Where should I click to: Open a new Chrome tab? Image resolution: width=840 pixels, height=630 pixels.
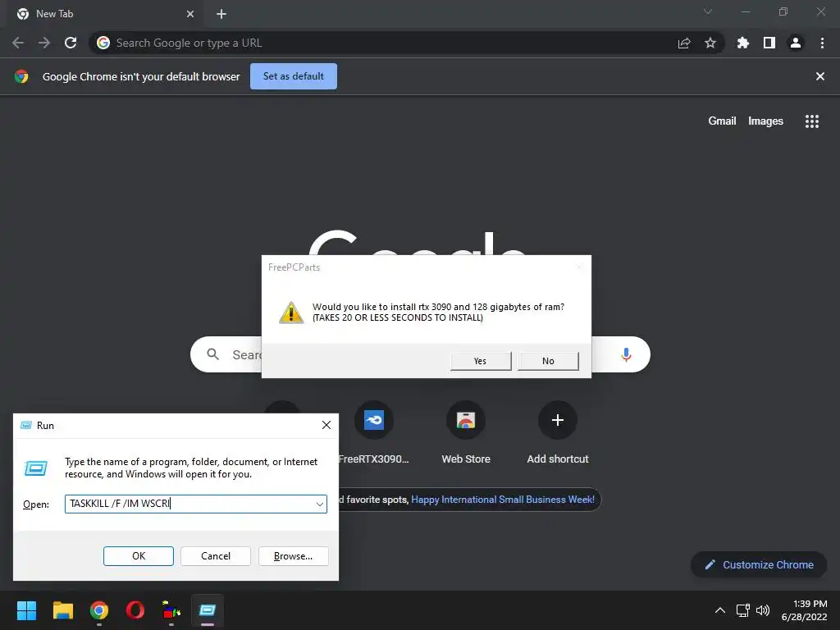coord(221,14)
